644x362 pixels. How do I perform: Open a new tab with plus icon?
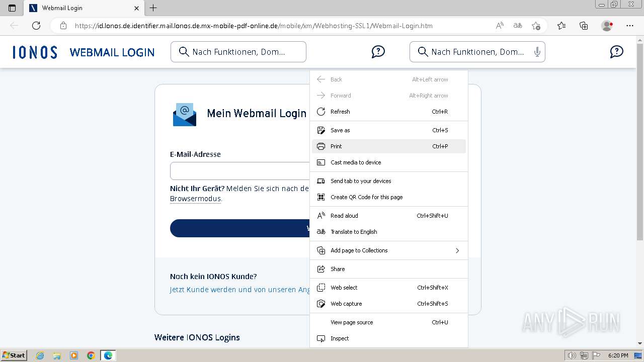(153, 8)
